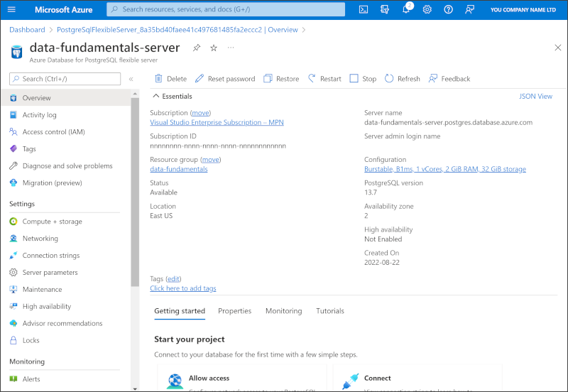The width and height of the screenshot is (568, 392).
Task: Switch to the Getting started tab
Action: (180, 311)
